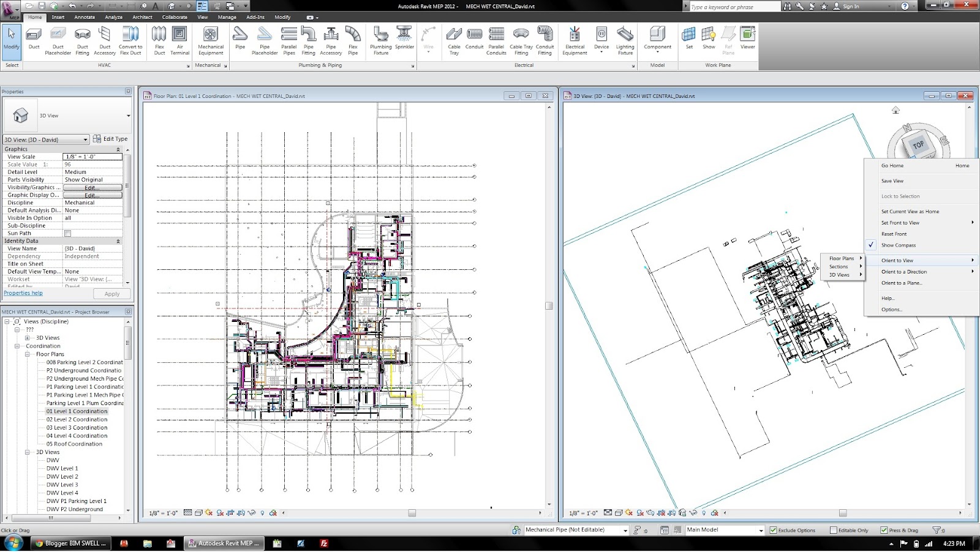Viewport: 980px width, 552px height.
Task: Select the Duct tool in the HVAC panel
Action: pyautogui.click(x=34, y=38)
